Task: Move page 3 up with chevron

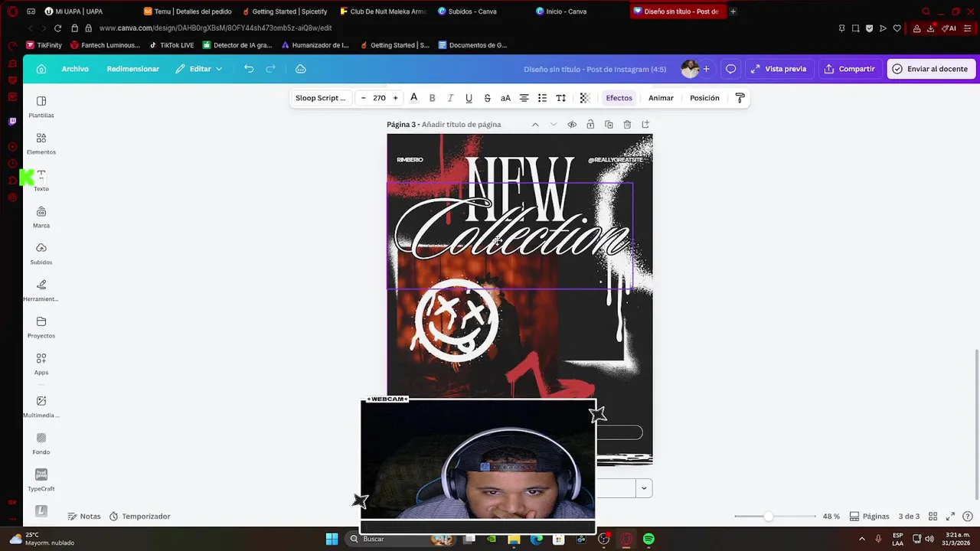Action: pos(535,125)
